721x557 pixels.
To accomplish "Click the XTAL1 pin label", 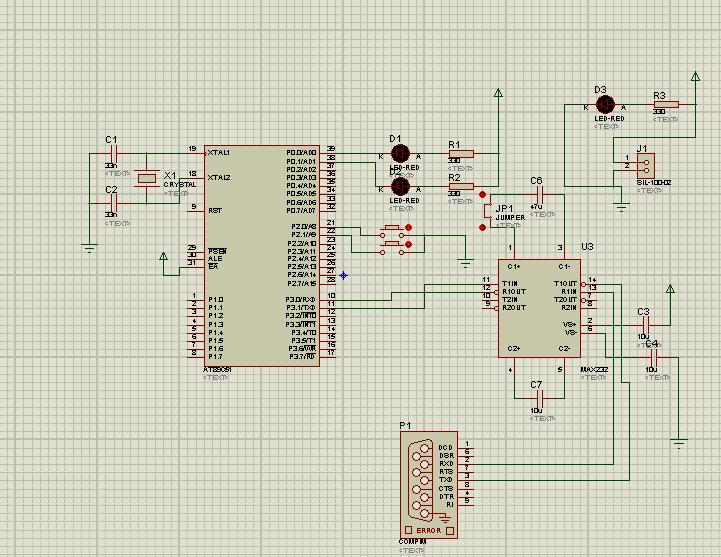I will pos(219,152).
